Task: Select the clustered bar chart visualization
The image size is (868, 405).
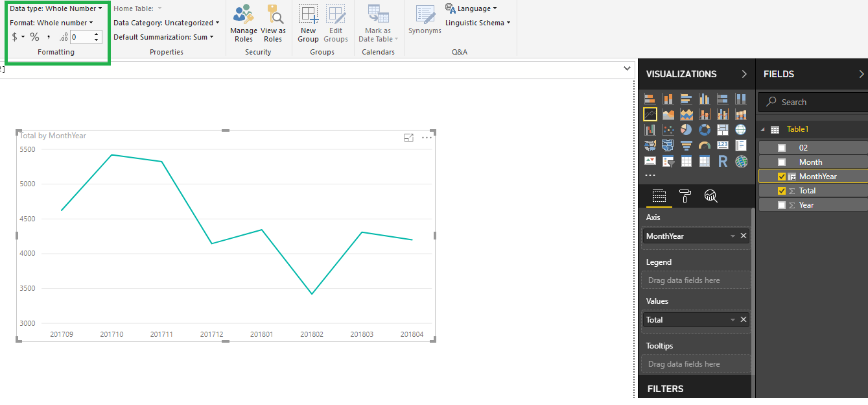Action: (686, 99)
